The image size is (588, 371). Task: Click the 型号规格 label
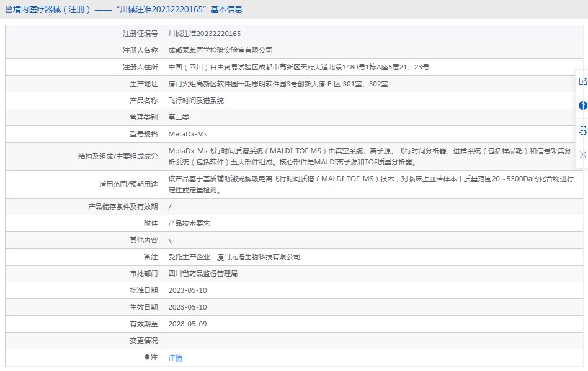pyautogui.click(x=144, y=134)
